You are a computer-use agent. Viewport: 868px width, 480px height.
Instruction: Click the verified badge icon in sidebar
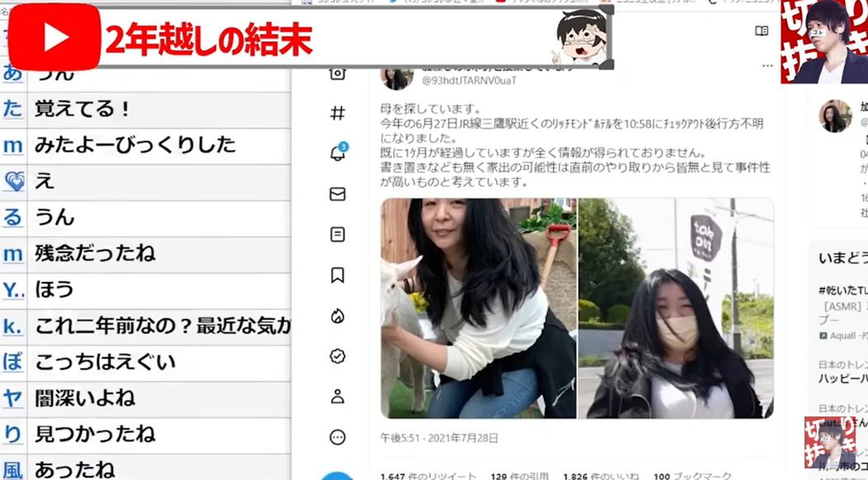pyautogui.click(x=337, y=356)
